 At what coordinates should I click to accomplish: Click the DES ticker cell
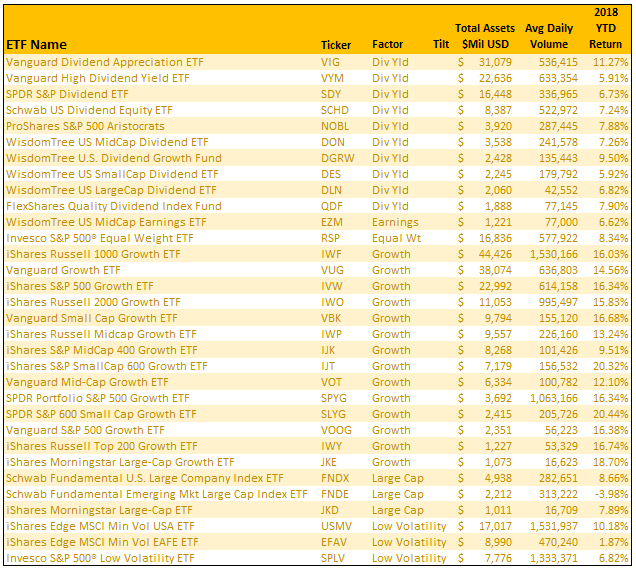pyautogui.click(x=331, y=174)
